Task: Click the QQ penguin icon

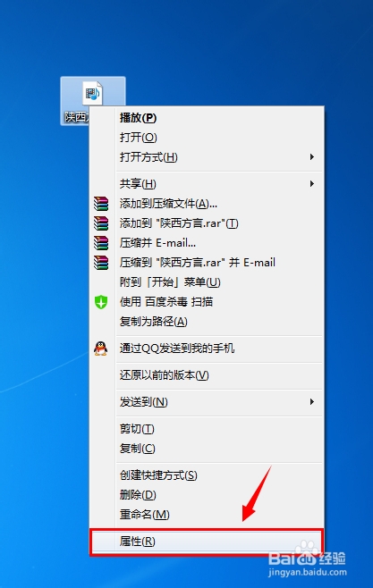Action: click(100, 349)
